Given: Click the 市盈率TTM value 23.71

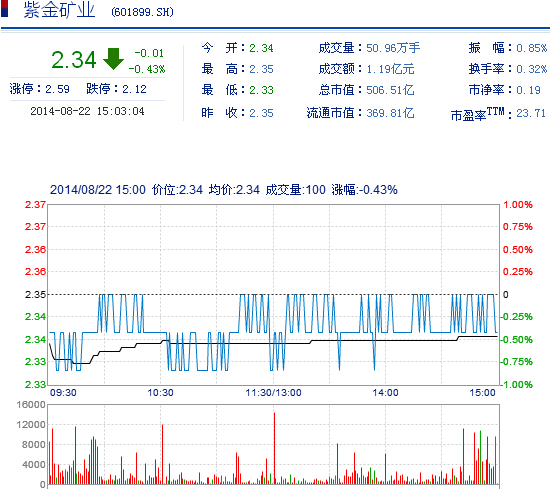Looking at the screenshot, I should 531,113.
